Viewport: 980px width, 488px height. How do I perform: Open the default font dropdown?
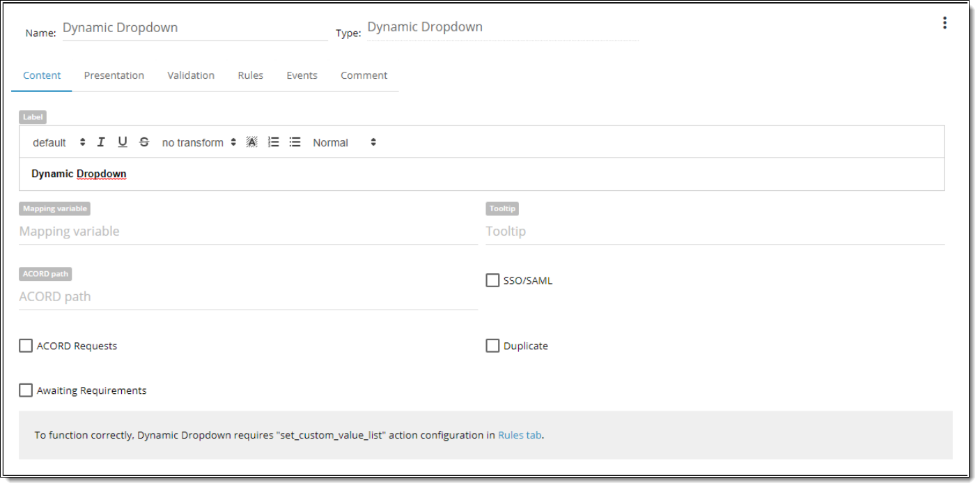(x=59, y=142)
